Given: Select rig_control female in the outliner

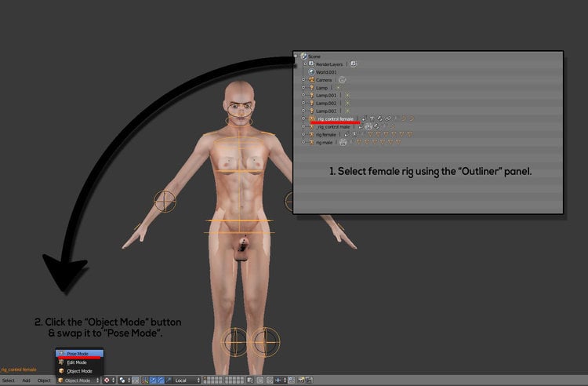Looking at the screenshot, I should [336, 119].
